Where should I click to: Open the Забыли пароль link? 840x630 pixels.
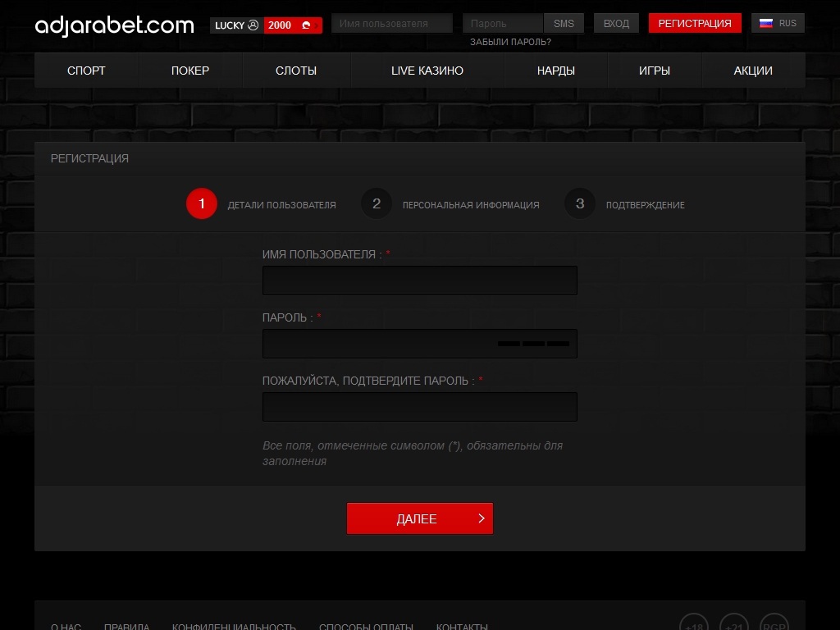pos(510,42)
